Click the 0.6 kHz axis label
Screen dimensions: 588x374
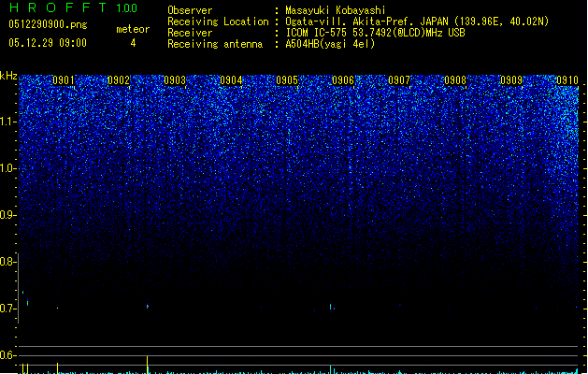[7, 355]
